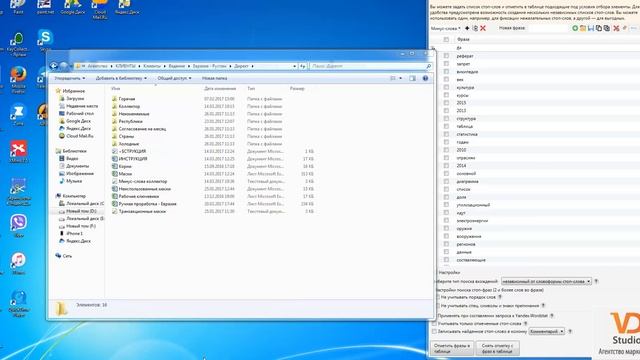Open Упорядочить dropdown in Explorer
The image size is (640, 360).
[x=70, y=78]
